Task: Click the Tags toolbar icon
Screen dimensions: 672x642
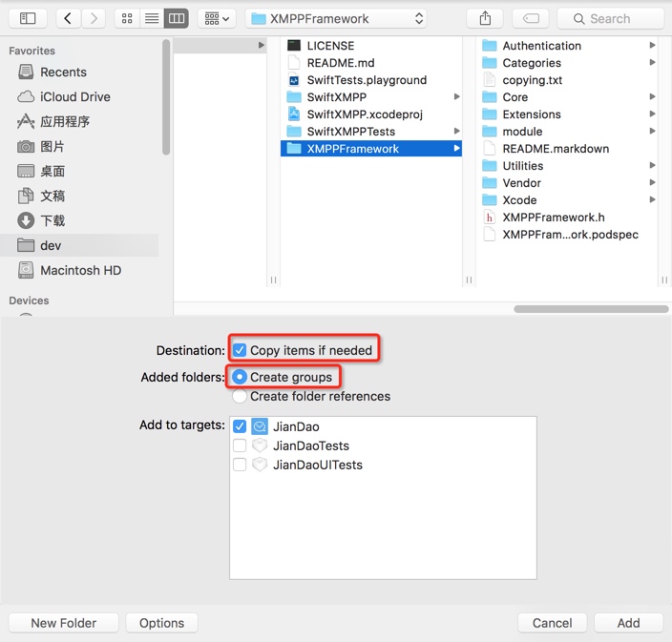Action: [531, 18]
